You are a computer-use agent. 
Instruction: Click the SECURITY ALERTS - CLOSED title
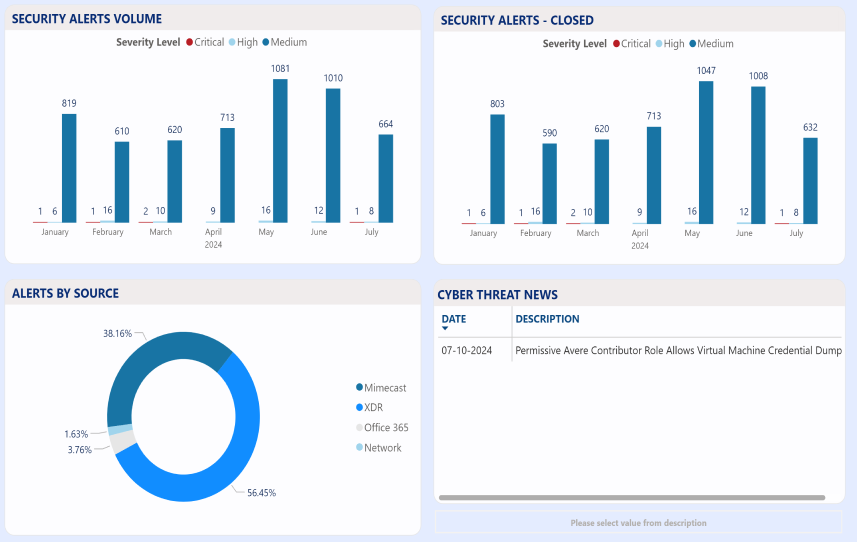click(x=517, y=21)
